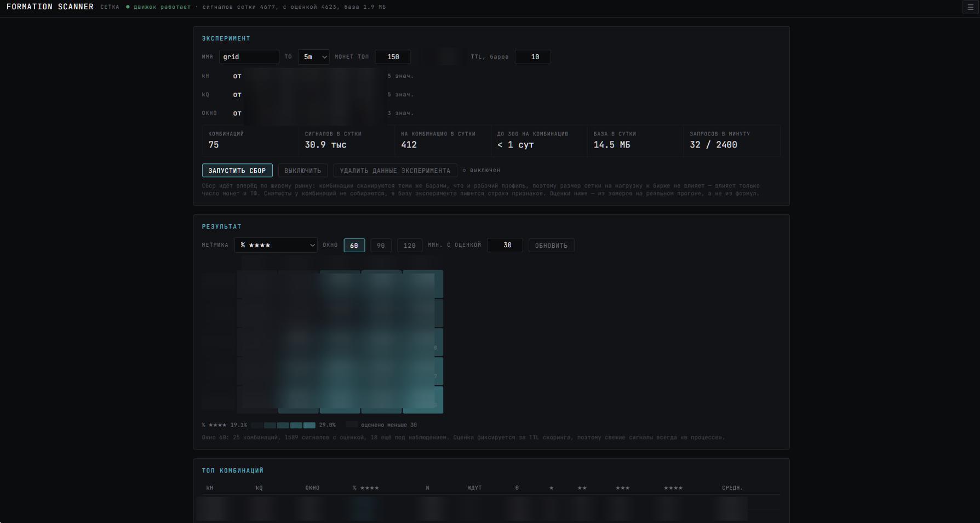Sort by '% ★★★★' column header
This screenshot has width=980, height=523.
pos(366,488)
